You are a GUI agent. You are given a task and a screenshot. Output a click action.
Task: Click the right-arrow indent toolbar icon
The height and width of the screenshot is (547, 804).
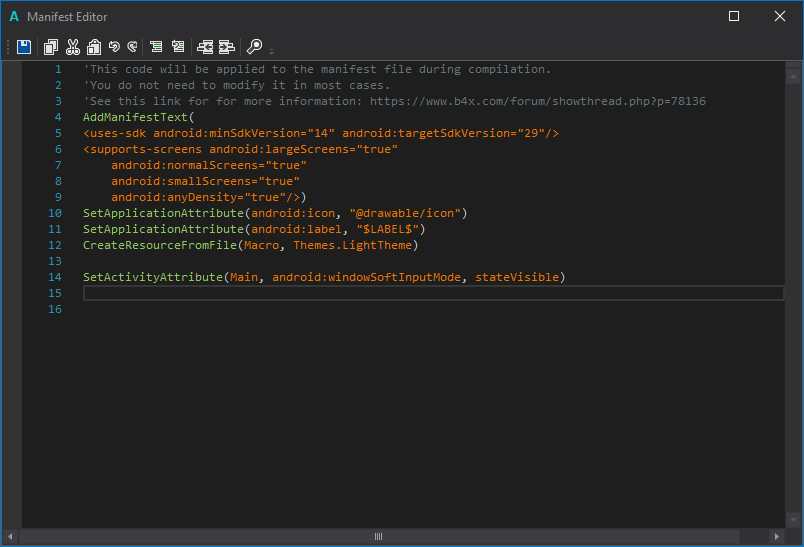(227, 46)
